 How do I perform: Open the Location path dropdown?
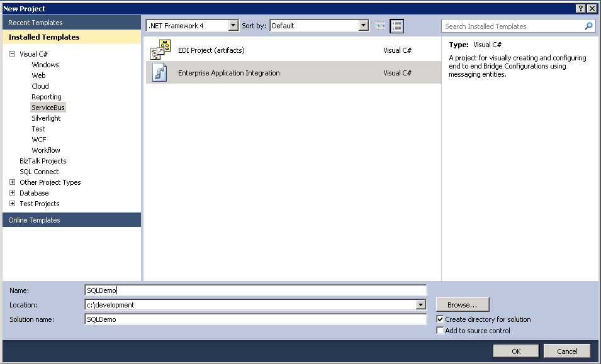421,305
